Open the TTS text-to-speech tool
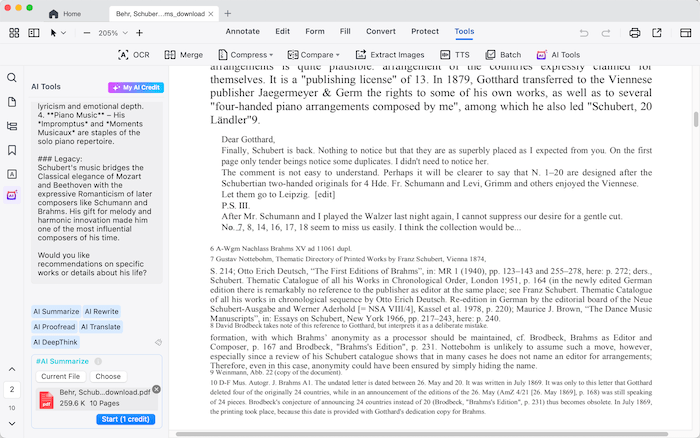This screenshot has height=438, width=700. pyautogui.click(x=454, y=55)
